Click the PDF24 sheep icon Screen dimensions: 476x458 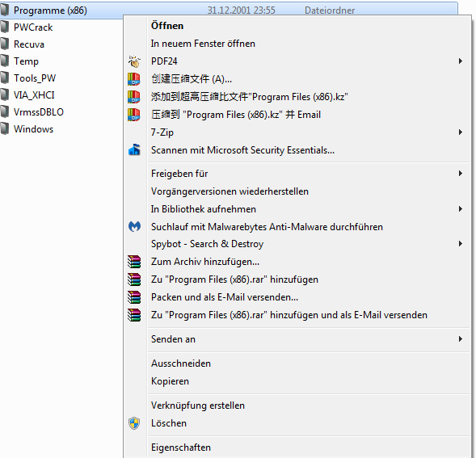134,61
